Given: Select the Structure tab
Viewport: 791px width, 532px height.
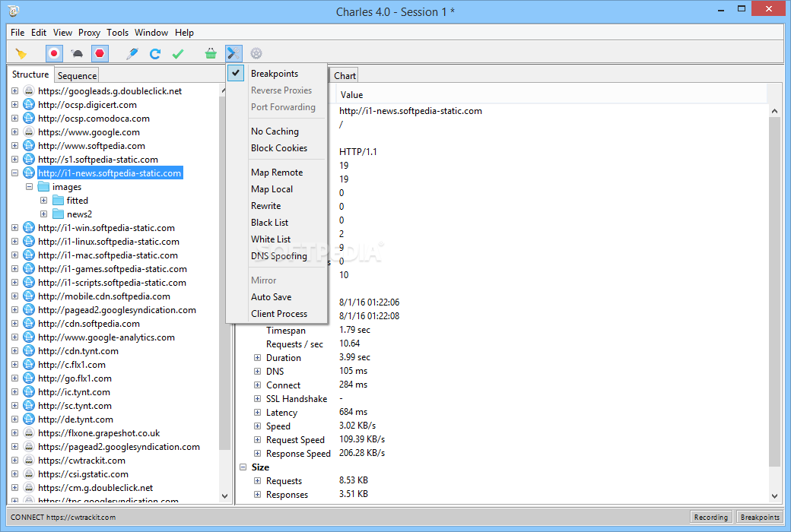Looking at the screenshot, I should (30, 74).
